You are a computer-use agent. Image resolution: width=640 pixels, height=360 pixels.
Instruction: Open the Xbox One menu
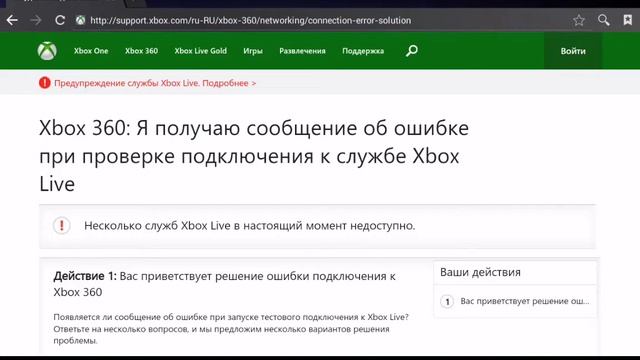[x=91, y=51]
